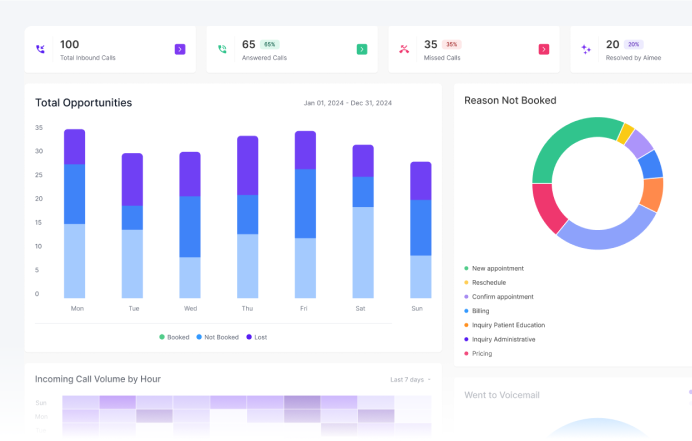This screenshot has width=692, height=441.
Task: Click the Tue bar in Total Opportunities
Action: (x=132, y=226)
